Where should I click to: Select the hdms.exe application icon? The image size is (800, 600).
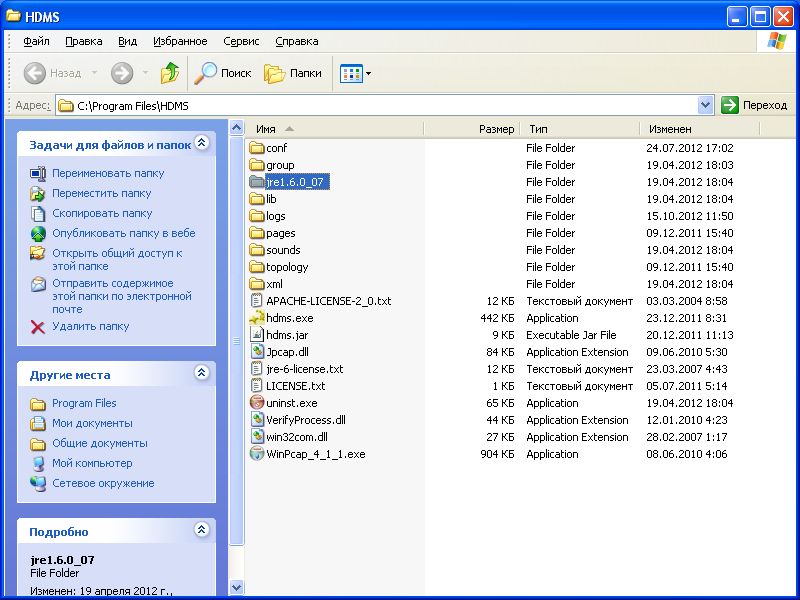pyautogui.click(x=257, y=318)
